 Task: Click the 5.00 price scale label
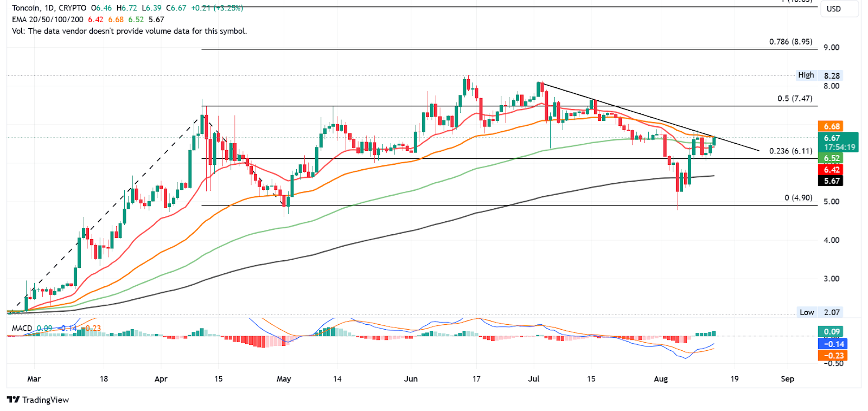pyautogui.click(x=831, y=202)
